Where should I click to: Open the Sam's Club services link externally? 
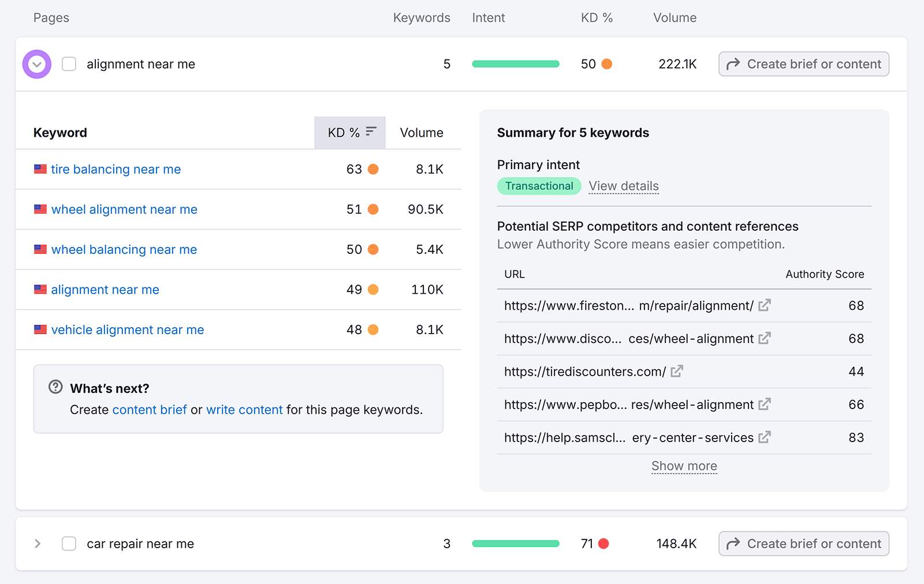(x=764, y=437)
